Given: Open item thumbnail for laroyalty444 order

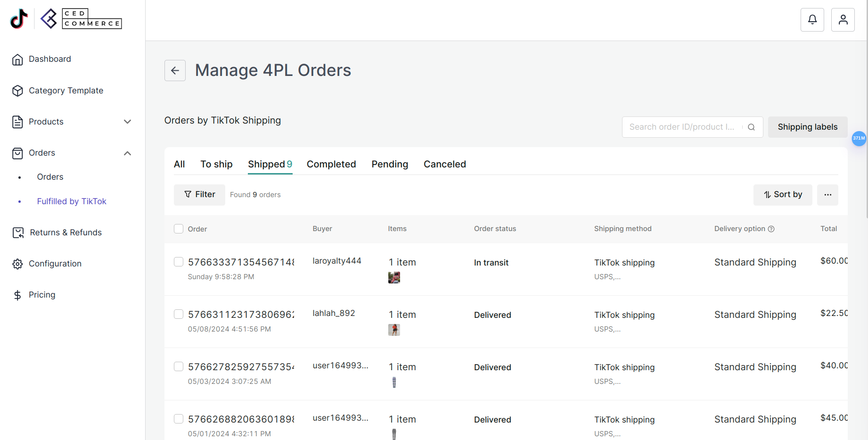Looking at the screenshot, I should click(x=394, y=278).
